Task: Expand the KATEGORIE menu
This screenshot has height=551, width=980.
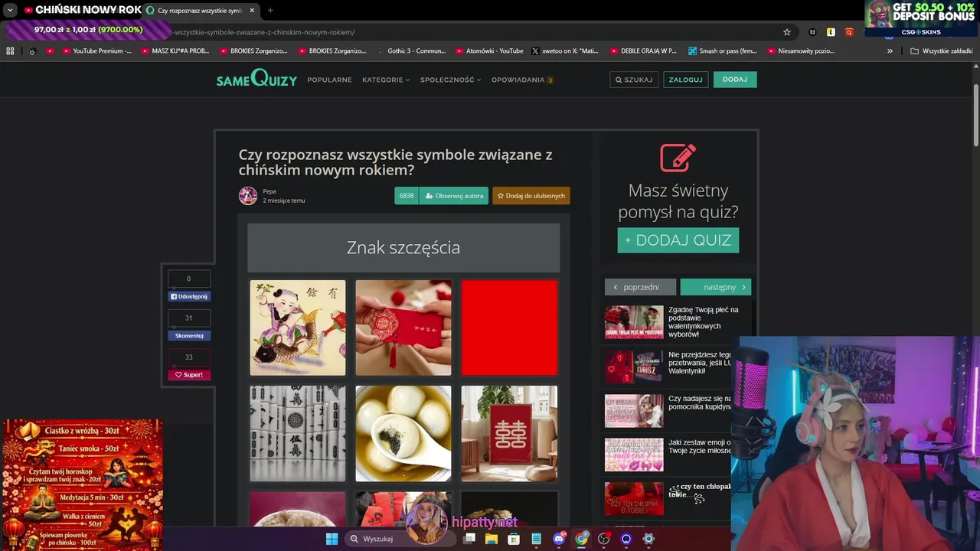Action: tap(386, 80)
